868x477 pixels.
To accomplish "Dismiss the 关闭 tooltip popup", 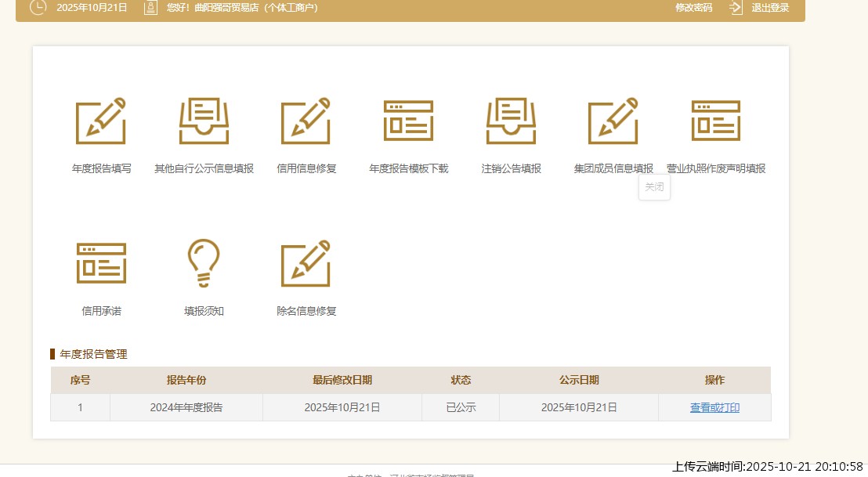I will pos(654,187).
